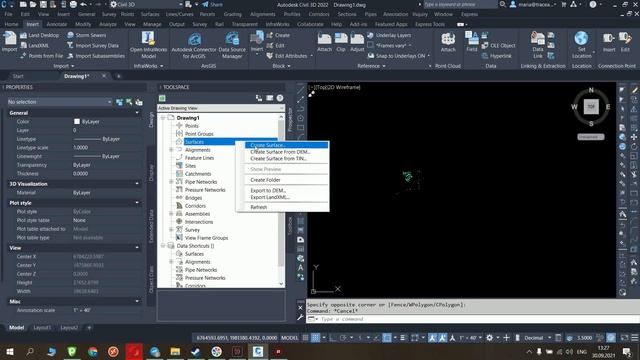Toggle the drawing grid display in status bar

click(306, 338)
